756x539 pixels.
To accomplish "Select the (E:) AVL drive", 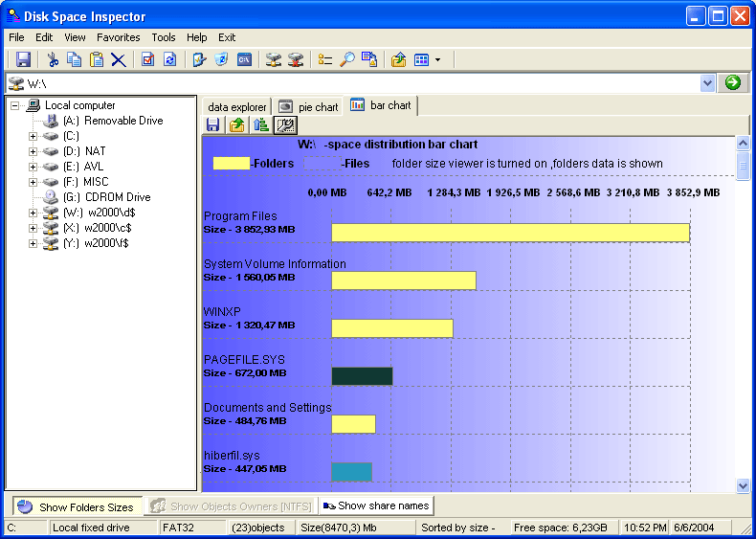I will point(83,167).
